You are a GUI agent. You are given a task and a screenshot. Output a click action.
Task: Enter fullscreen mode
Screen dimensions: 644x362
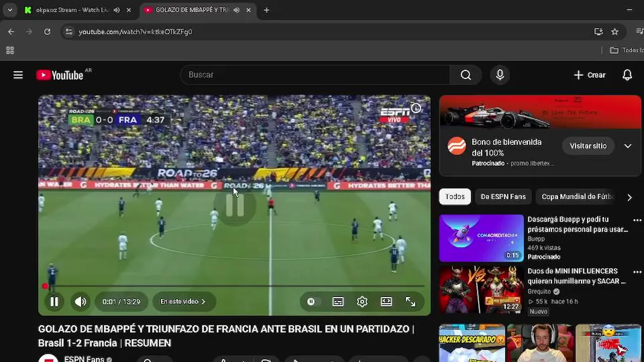411,302
